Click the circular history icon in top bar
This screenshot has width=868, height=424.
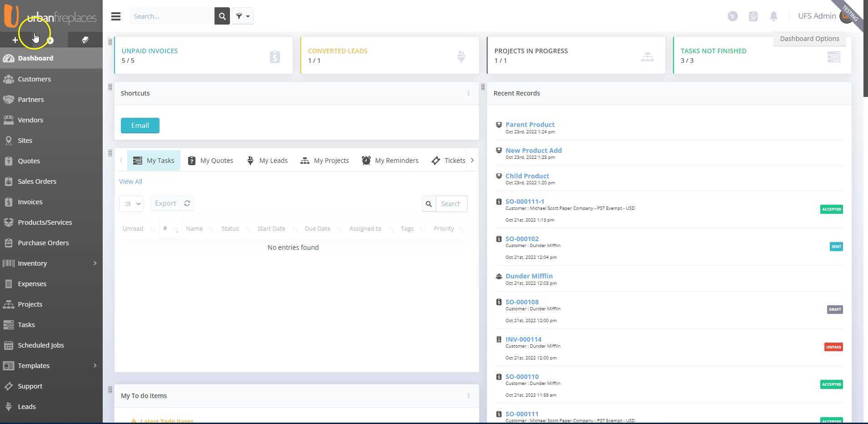[732, 16]
